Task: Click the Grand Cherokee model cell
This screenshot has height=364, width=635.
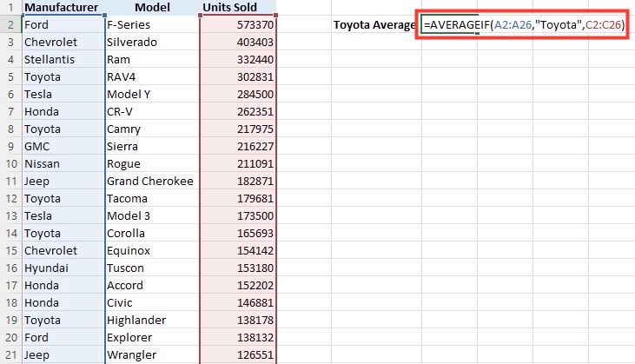Action: [152, 181]
